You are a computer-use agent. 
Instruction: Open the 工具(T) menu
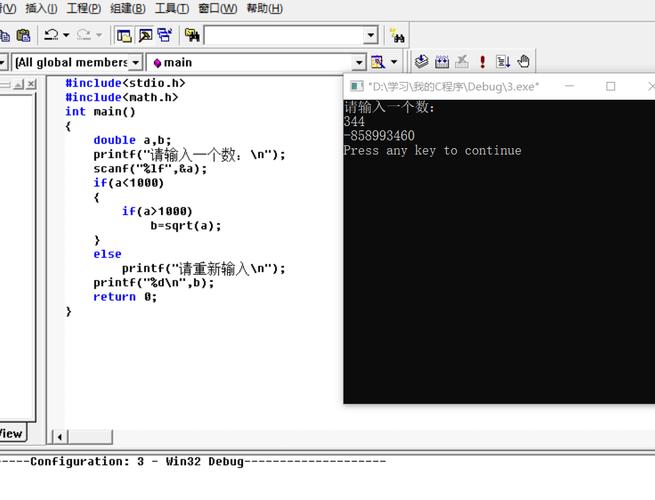[172, 9]
